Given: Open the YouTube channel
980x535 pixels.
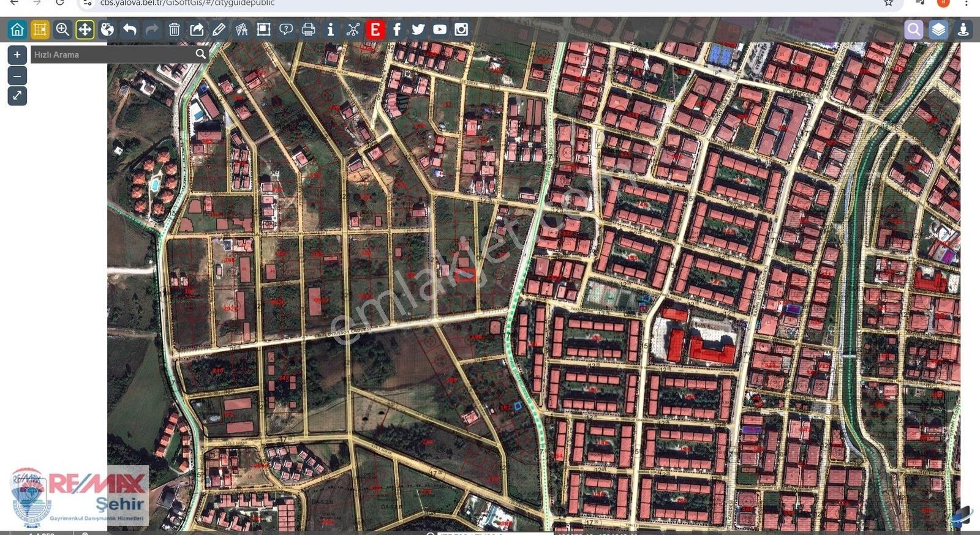Looking at the screenshot, I should pos(440,29).
